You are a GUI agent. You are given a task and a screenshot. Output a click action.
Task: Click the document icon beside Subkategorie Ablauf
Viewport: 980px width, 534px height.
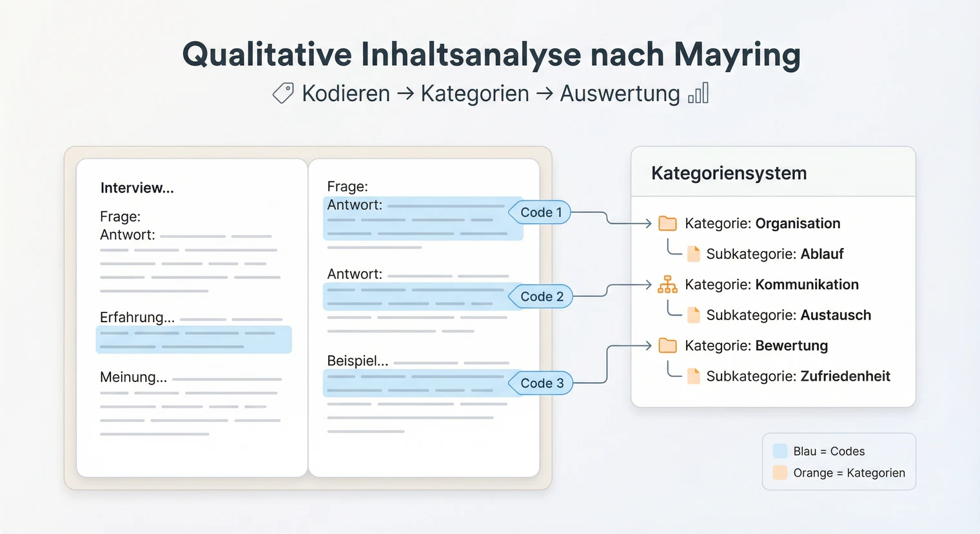tap(694, 254)
